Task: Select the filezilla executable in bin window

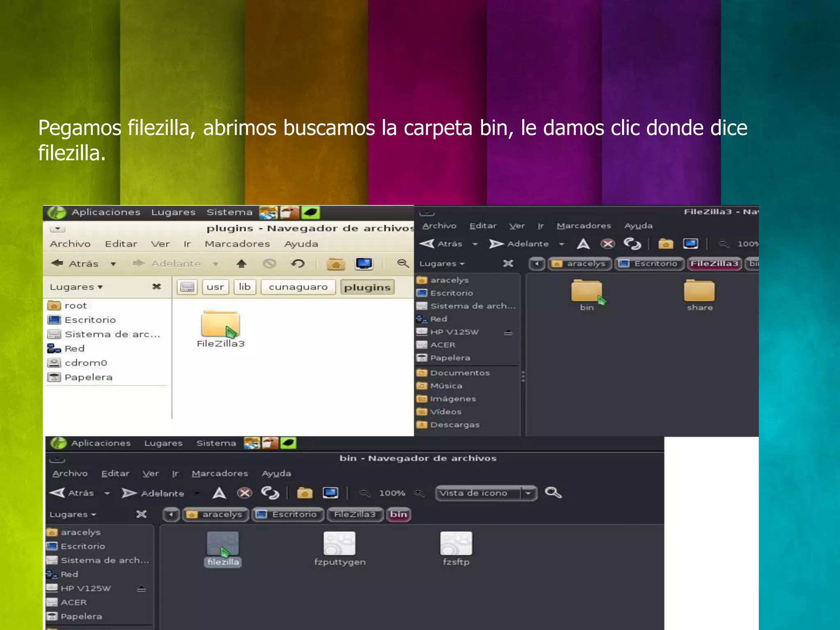Action: [x=223, y=549]
